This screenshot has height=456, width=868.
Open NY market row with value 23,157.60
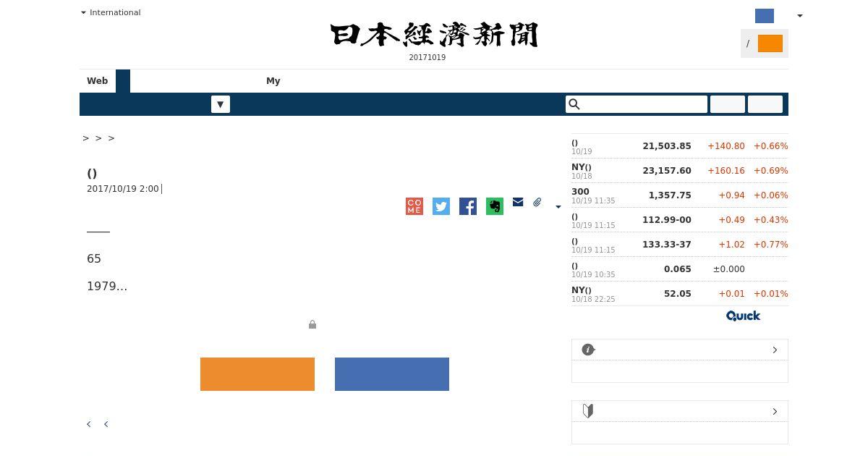[x=680, y=171]
